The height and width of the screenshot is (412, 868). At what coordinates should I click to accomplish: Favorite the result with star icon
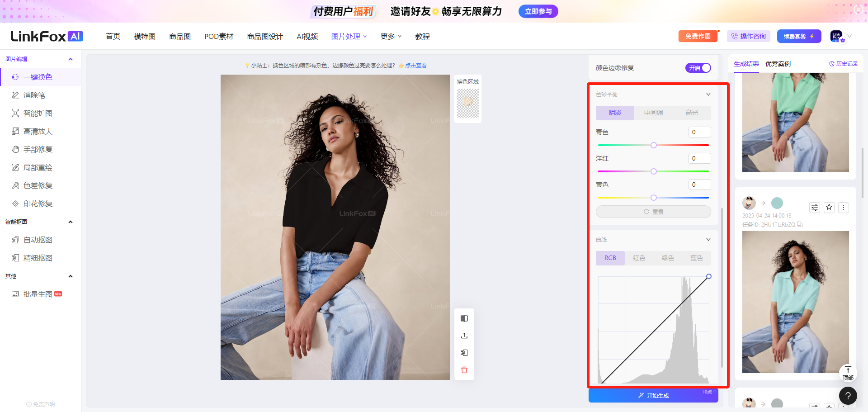coord(829,208)
